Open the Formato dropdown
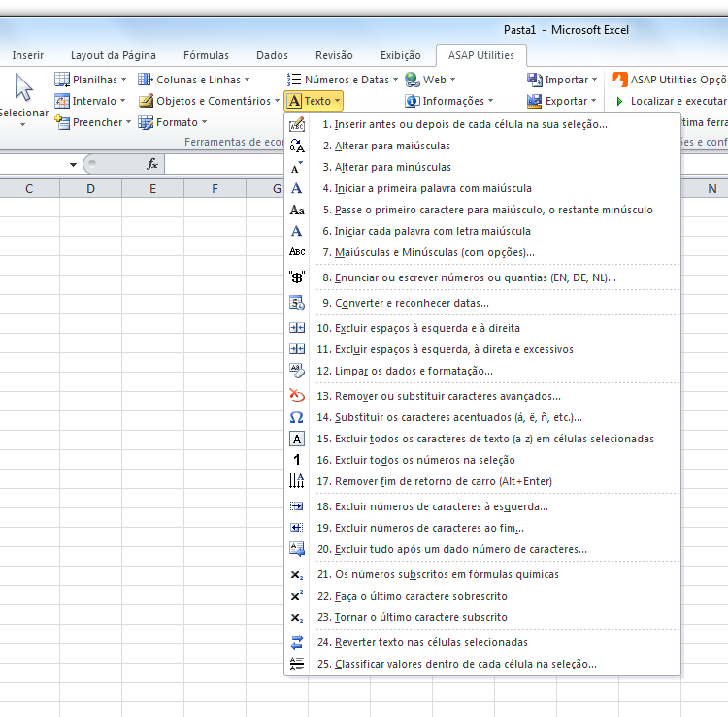Image resolution: width=728 pixels, height=717 pixels. pyautogui.click(x=172, y=122)
